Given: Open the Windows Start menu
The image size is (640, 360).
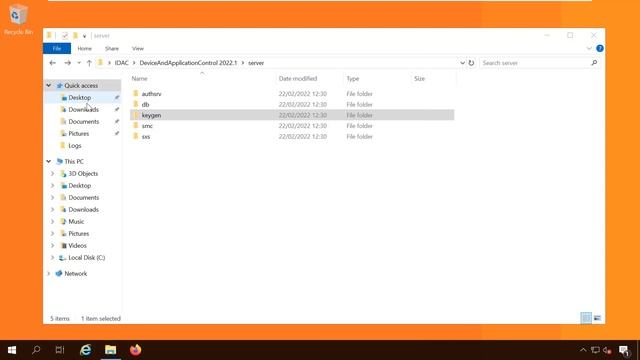Looking at the screenshot, I should tap(12, 350).
